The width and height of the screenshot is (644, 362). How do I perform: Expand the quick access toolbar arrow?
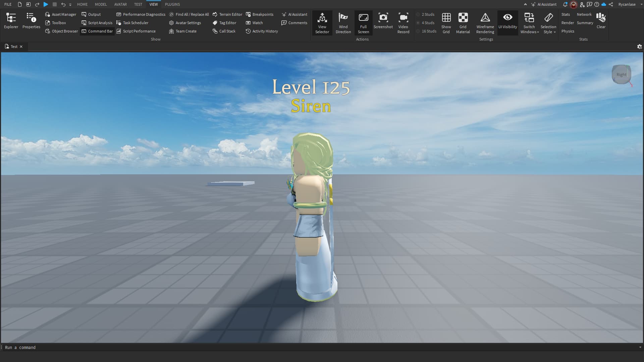click(70, 5)
